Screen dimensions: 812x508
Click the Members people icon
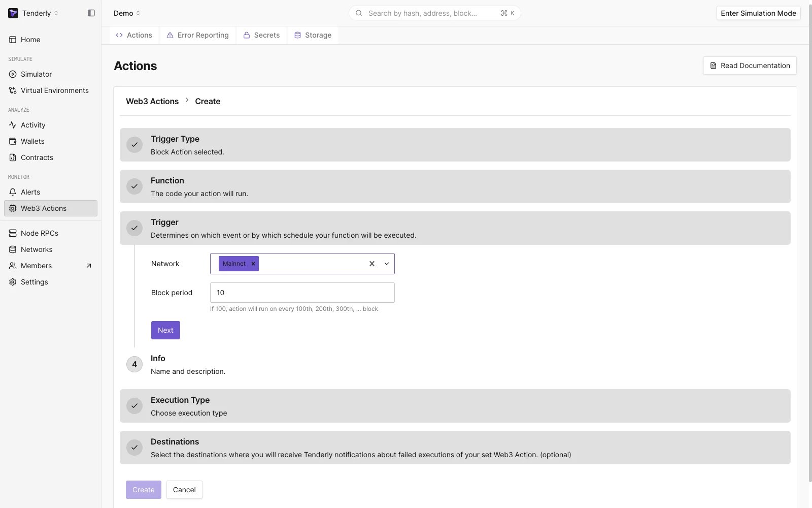(x=13, y=266)
